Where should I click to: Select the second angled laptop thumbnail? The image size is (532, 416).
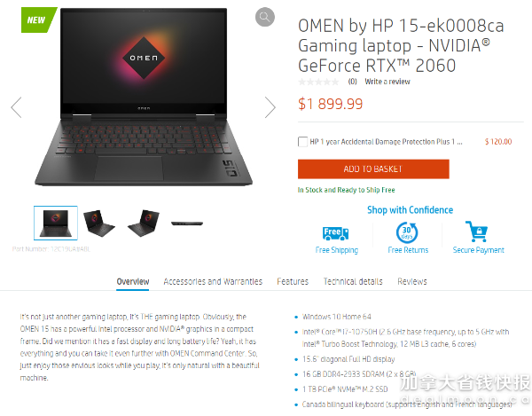coord(99,223)
